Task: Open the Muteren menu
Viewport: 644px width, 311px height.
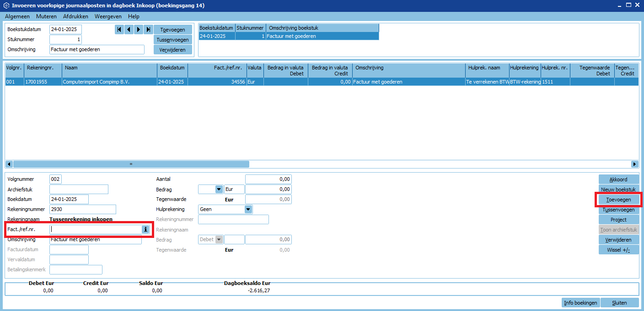Action: tap(46, 16)
